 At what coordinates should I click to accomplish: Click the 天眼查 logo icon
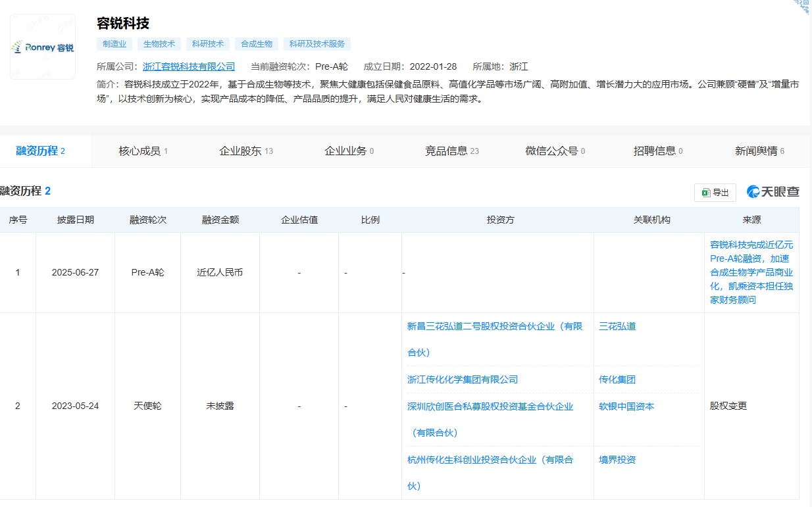tap(773, 192)
